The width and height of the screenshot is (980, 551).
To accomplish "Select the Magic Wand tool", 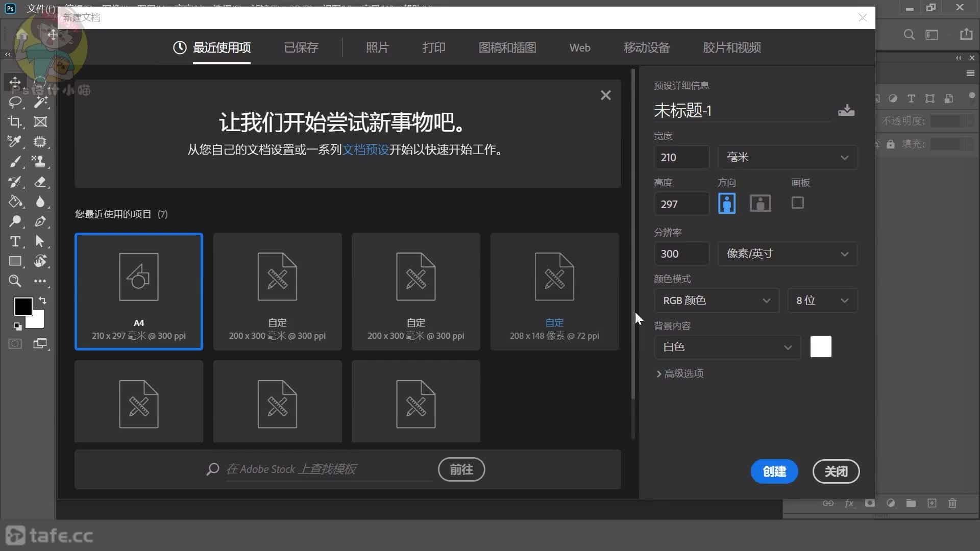I will (40, 102).
